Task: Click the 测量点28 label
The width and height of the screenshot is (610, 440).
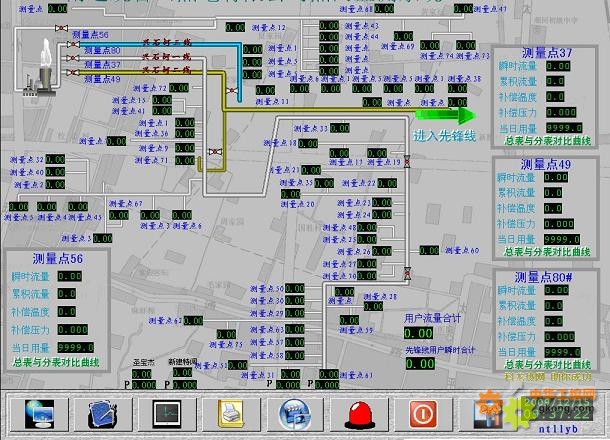Action: coord(380,296)
